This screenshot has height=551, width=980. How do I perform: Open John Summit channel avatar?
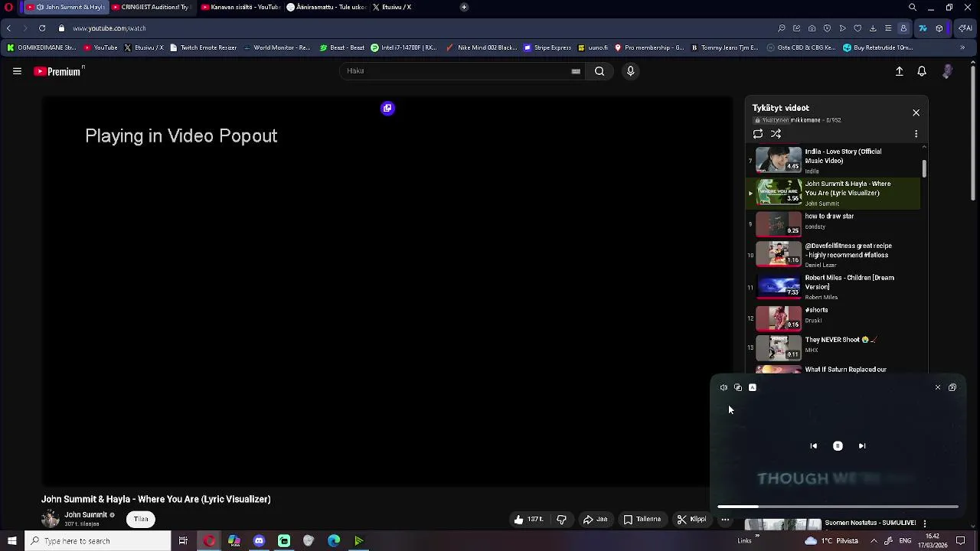[51, 519]
